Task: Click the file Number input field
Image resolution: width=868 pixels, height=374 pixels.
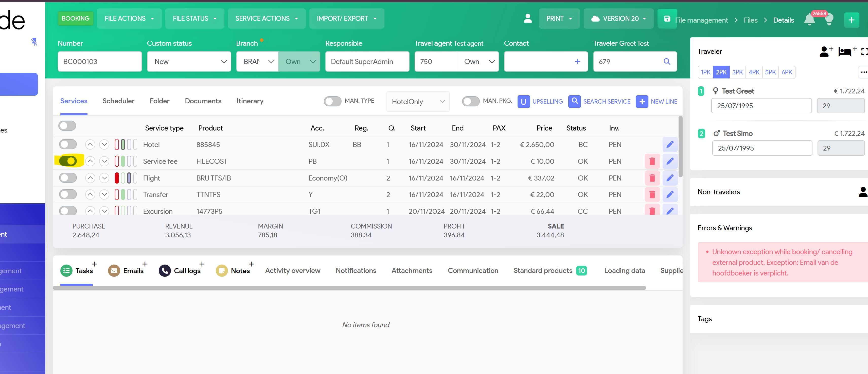Action: (99, 61)
